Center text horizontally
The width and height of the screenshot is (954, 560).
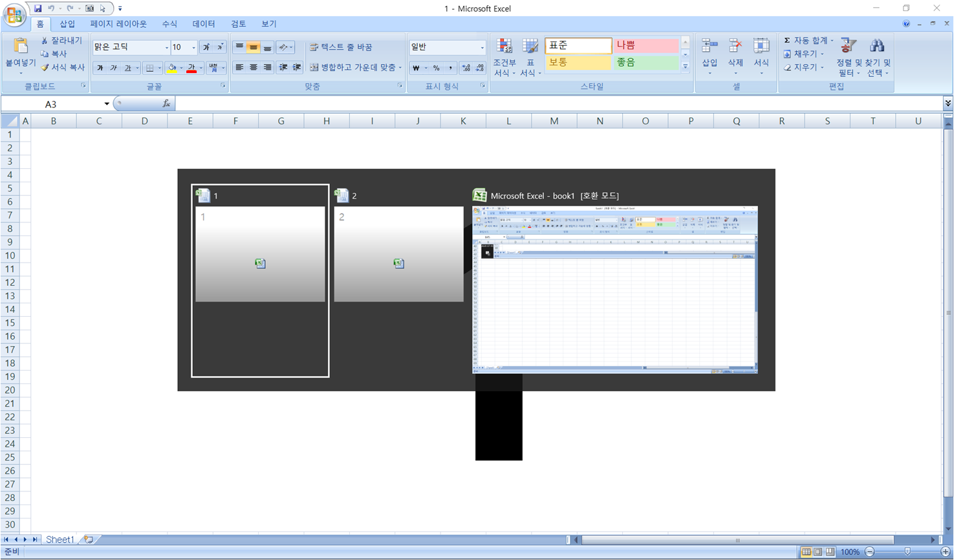pyautogui.click(x=253, y=67)
